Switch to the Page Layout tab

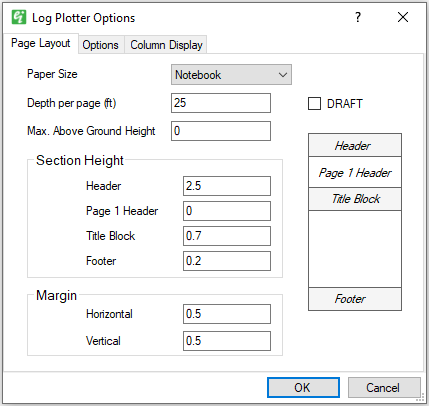41,43
